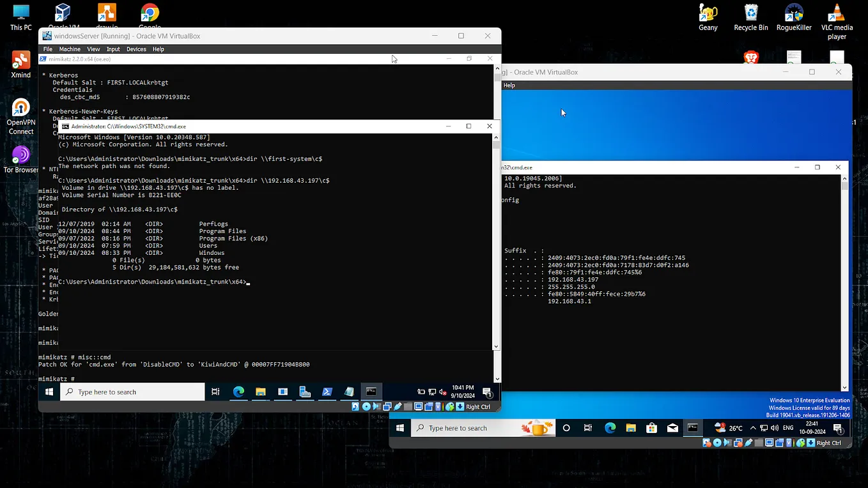
Task: Click Start button in windowsServer VM taskbar
Action: 49,392
